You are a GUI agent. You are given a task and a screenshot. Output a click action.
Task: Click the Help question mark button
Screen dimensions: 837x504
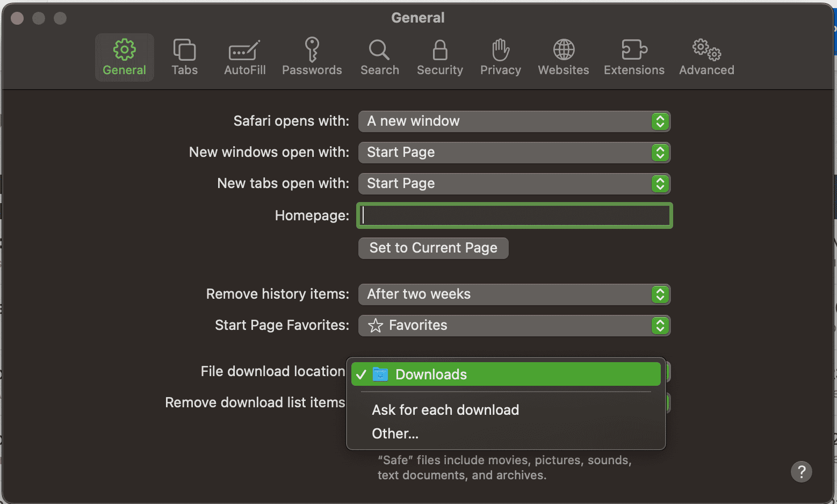tap(801, 472)
